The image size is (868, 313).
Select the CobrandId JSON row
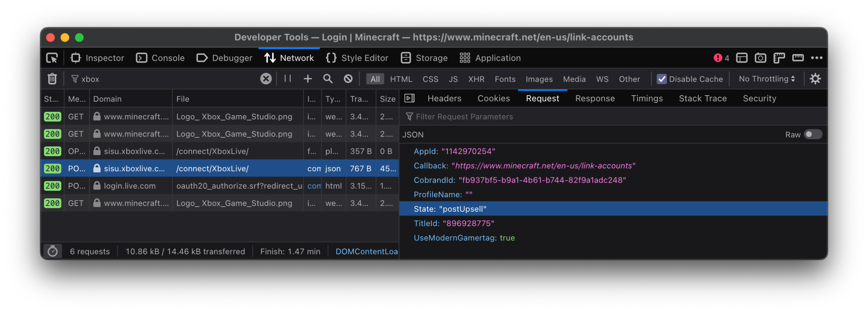pos(613,180)
